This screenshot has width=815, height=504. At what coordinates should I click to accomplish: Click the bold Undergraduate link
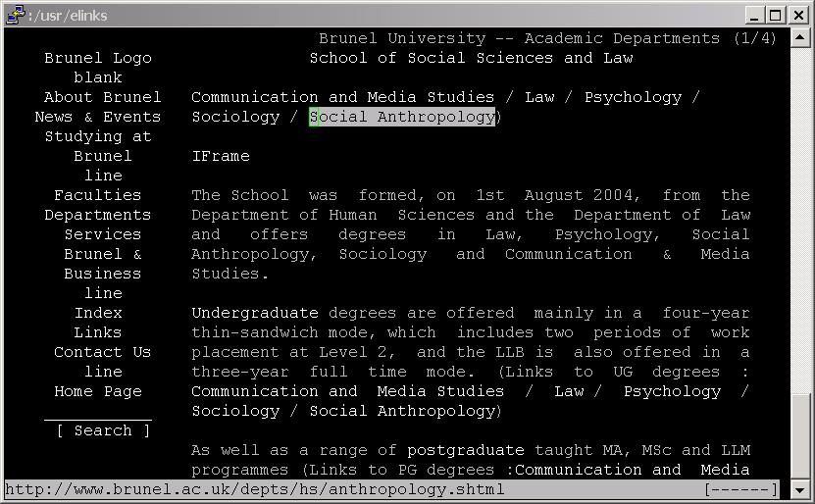pos(254,313)
